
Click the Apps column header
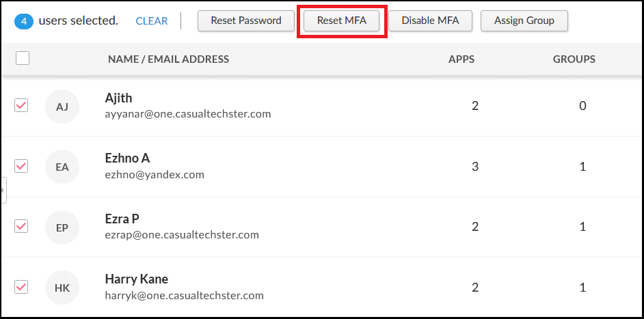point(461,59)
